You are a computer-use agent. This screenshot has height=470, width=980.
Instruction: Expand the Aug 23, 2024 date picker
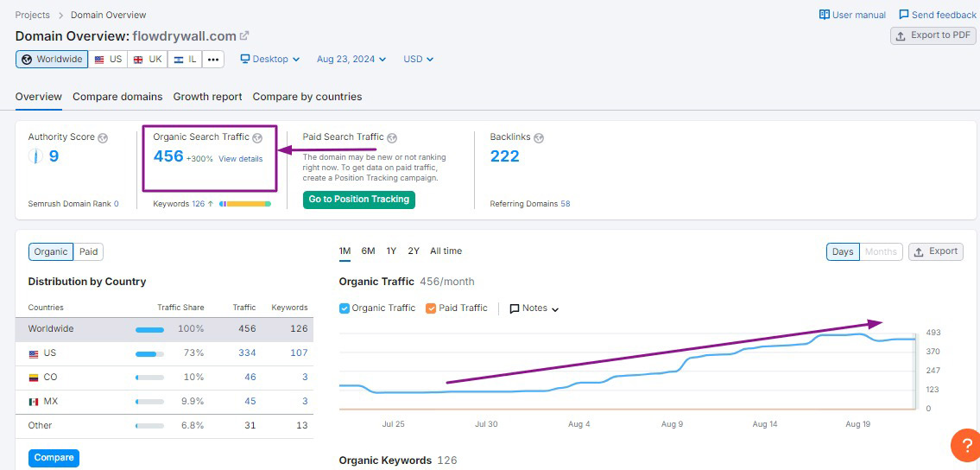pos(351,60)
